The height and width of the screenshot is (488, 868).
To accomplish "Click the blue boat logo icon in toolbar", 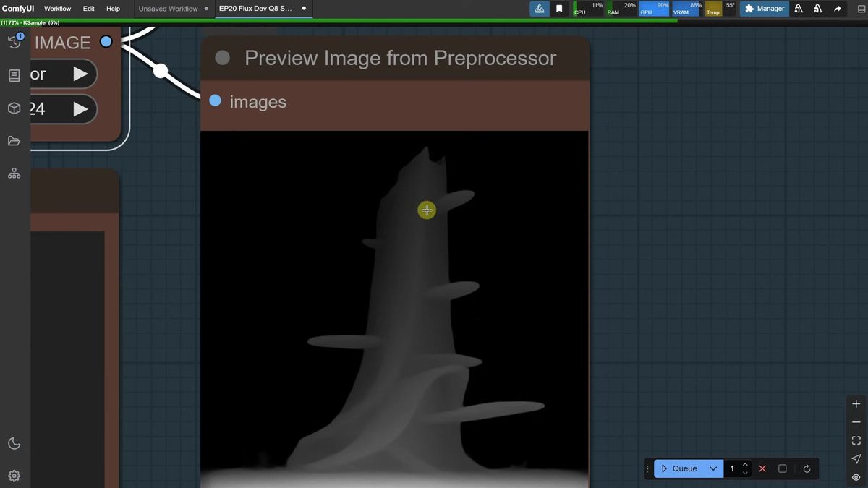I will coord(539,9).
